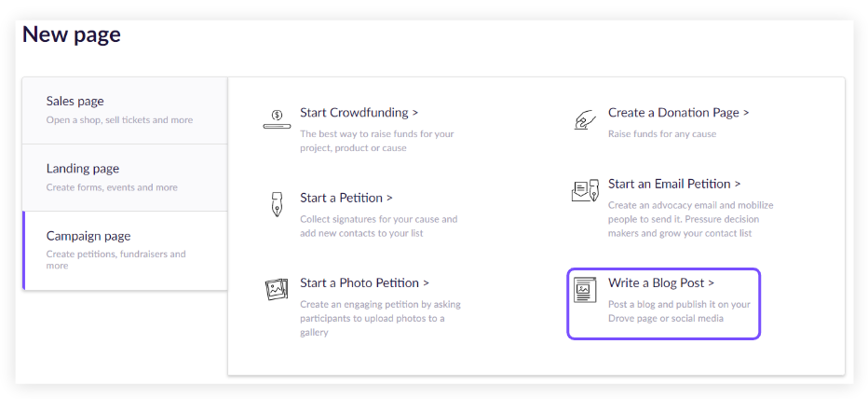Image resolution: width=868 pixels, height=399 pixels.
Task: Click the Photo Petition pictures icon
Action: click(x=277, y=289)
